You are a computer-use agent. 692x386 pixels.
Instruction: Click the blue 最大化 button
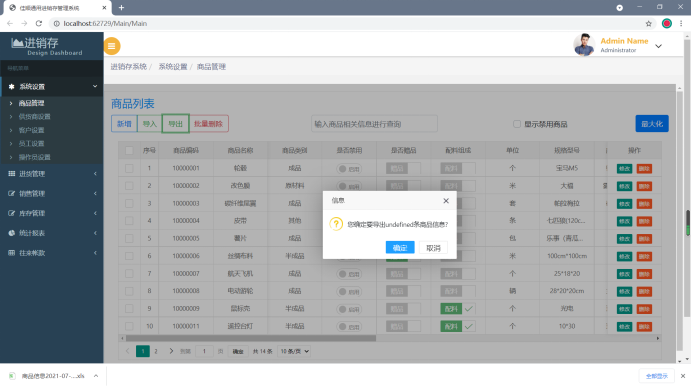click(x=652, y=124)
